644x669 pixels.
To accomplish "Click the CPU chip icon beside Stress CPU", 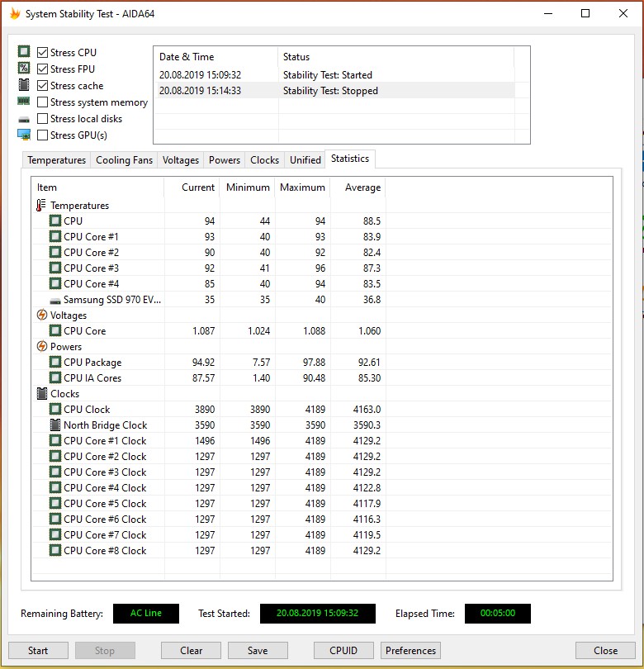I will [x=24, y=52].
